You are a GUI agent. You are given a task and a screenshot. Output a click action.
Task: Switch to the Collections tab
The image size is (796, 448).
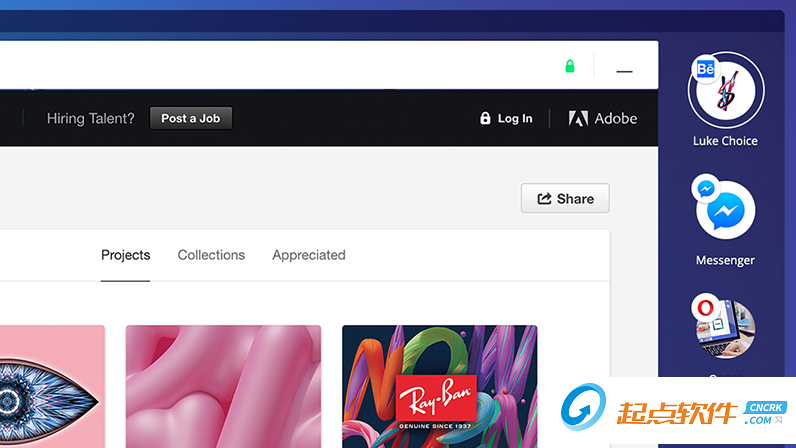tap(211, 255)
